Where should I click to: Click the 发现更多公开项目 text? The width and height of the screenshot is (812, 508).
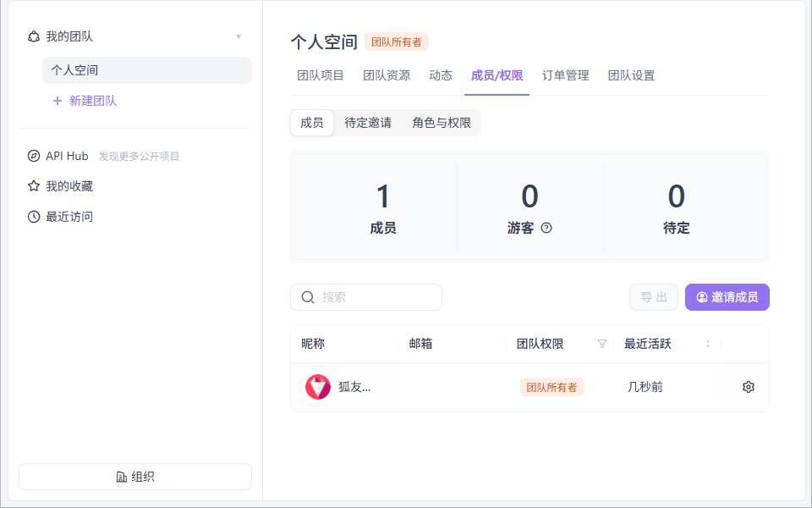(x=140, y=157)
